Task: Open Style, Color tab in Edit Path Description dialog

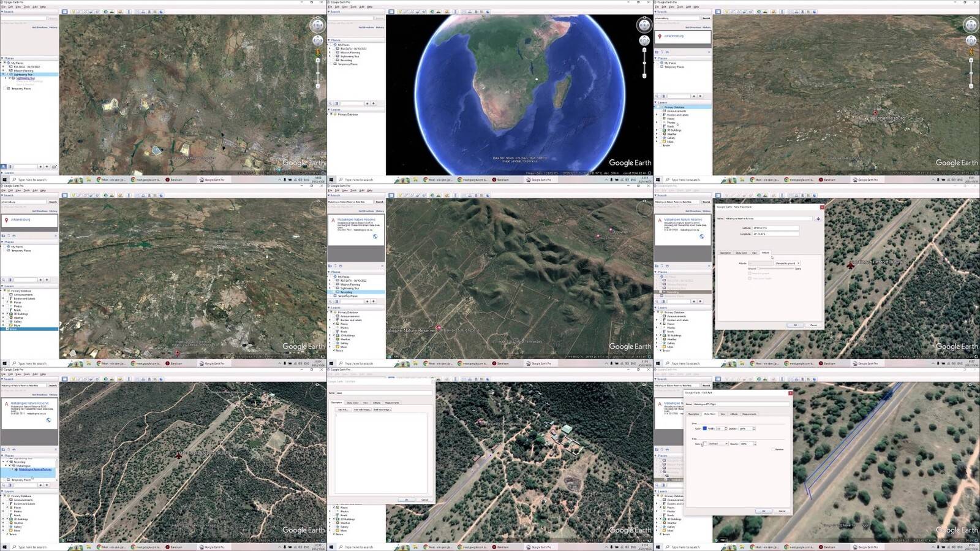Action: click(353, 403)
